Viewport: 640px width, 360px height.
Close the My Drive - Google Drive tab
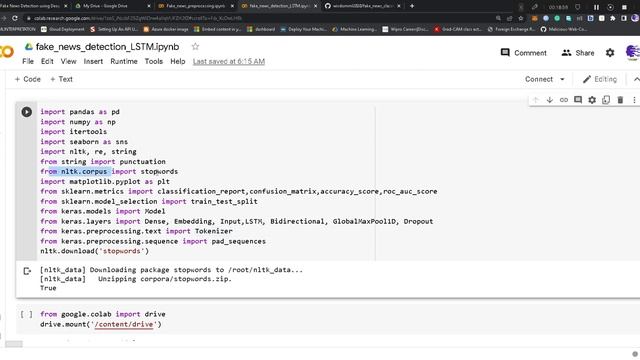(x=149, y=6)
